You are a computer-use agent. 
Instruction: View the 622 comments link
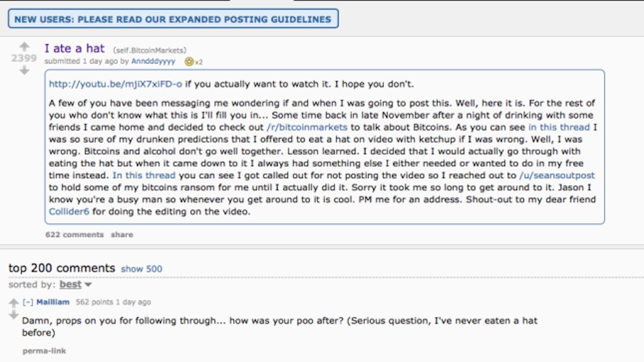point(74,234)
